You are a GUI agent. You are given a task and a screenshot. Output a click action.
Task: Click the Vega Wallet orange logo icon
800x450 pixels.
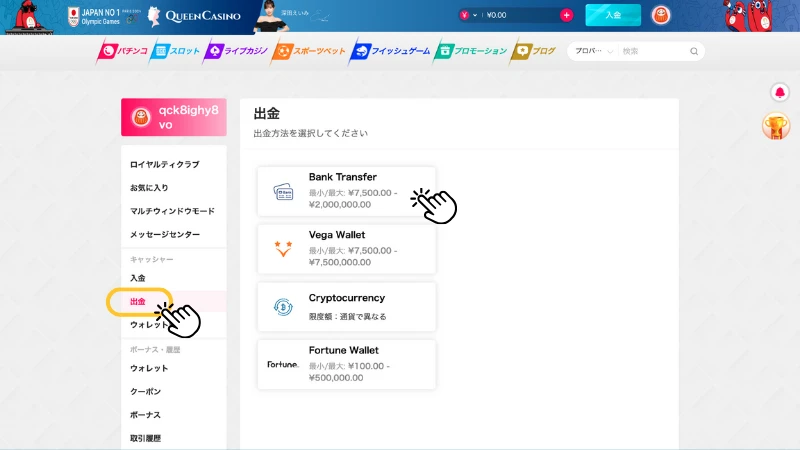[x=283, y=249]
